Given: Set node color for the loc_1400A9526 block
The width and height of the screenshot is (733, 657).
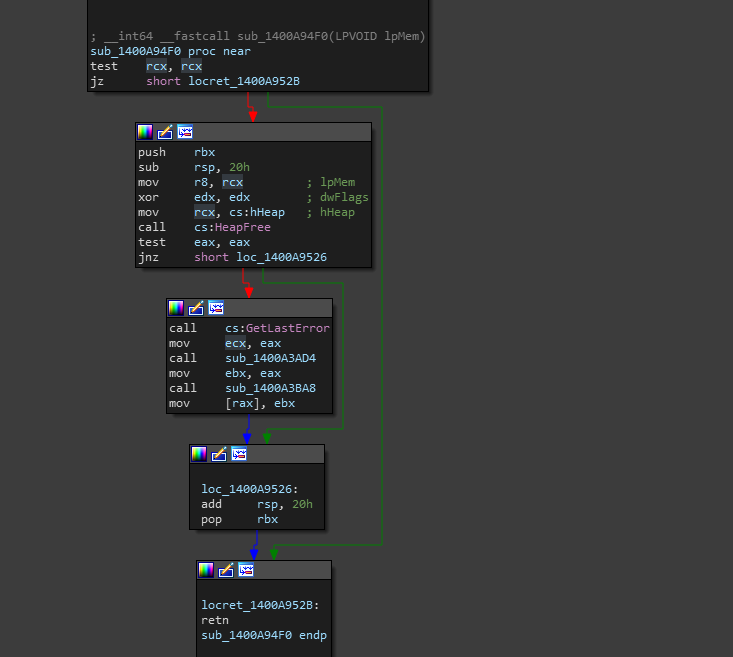Looking at the screenshot, I should tap(199, 454).
